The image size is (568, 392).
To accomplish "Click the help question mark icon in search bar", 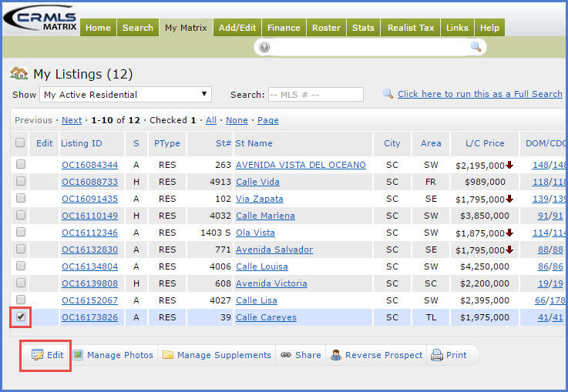I will 264,47.
